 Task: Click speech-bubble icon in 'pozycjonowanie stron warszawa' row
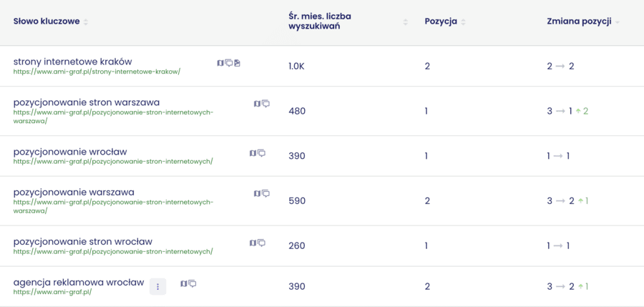pos(265,104)
